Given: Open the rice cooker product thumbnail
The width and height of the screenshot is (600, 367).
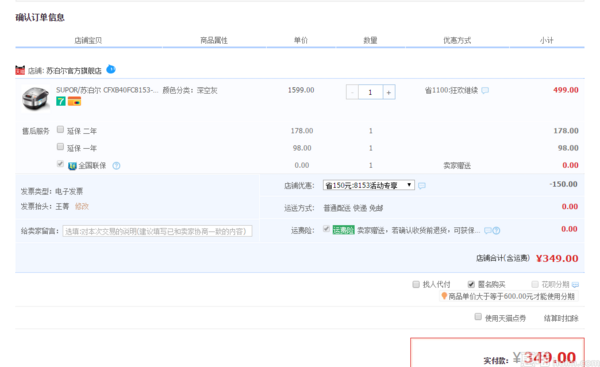Looking at the screenshot, I should pos(36,98).
